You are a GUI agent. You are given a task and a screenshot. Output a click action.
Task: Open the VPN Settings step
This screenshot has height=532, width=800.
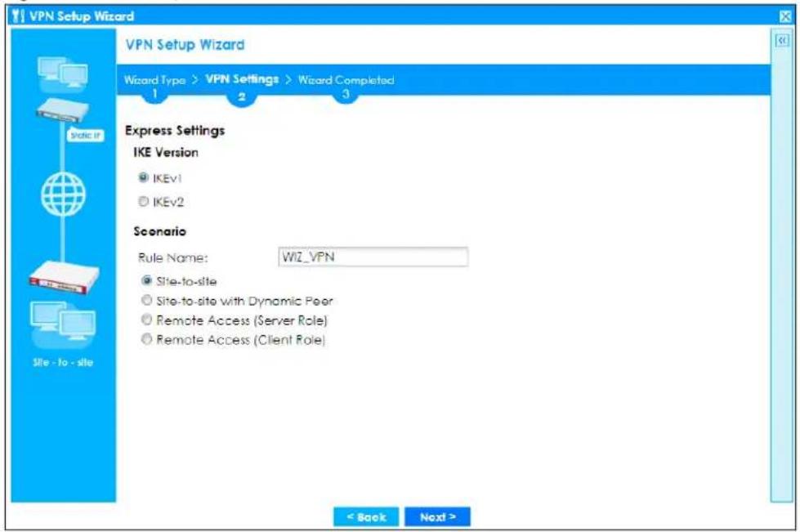click(x=242, y=79)
